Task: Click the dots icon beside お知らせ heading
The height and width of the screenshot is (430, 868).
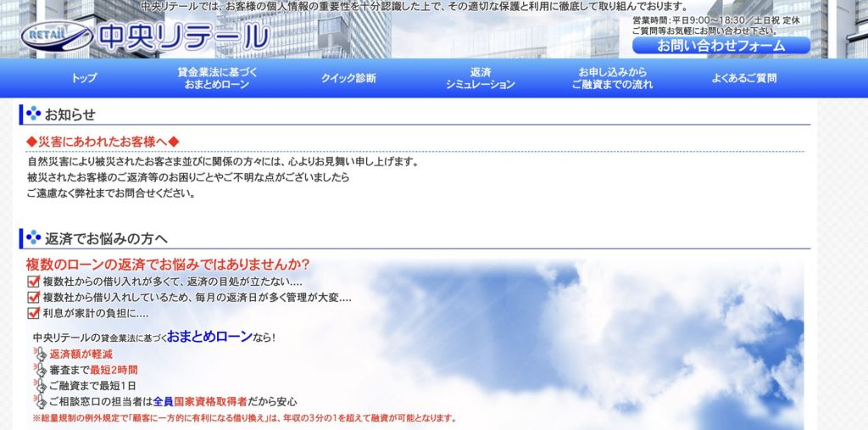Action: [33, 114]
